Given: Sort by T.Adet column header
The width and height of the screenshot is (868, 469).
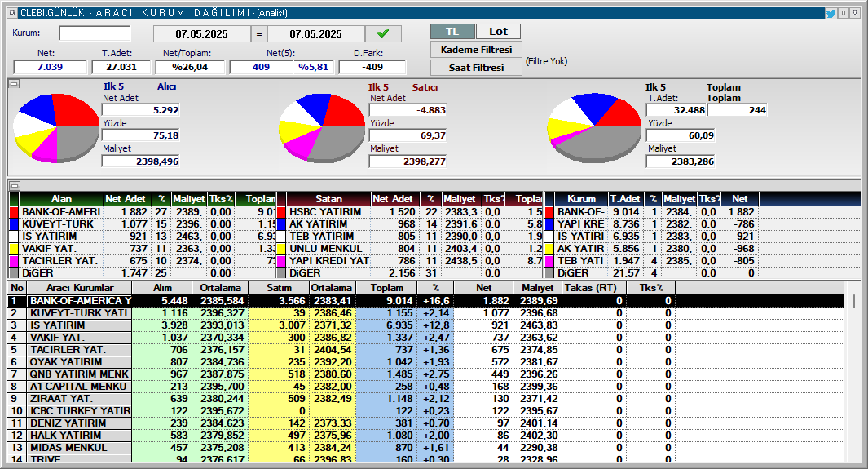Looking at the screenshot, I should (x=625, y=199).
